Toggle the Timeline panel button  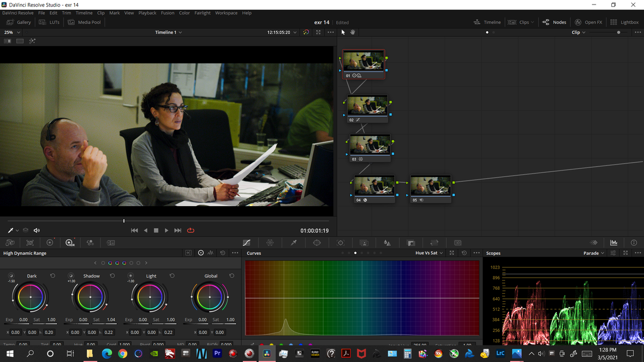click(x=487, y=22)
